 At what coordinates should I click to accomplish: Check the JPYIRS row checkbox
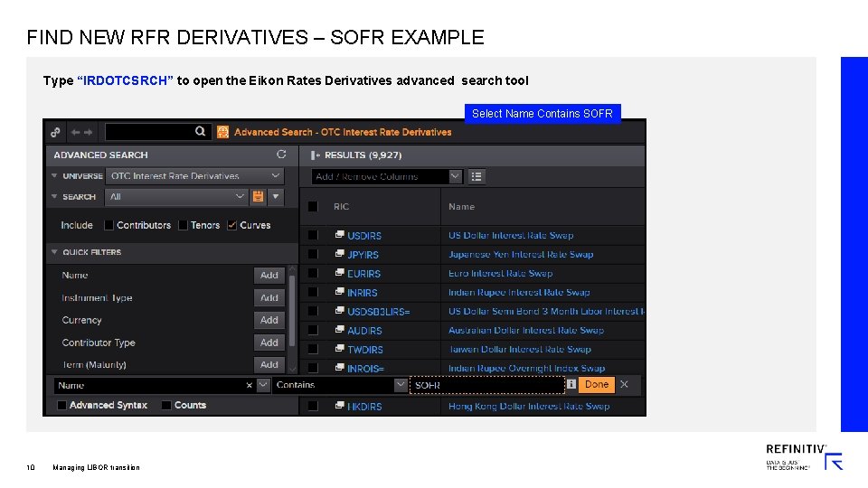click(313, 254)
